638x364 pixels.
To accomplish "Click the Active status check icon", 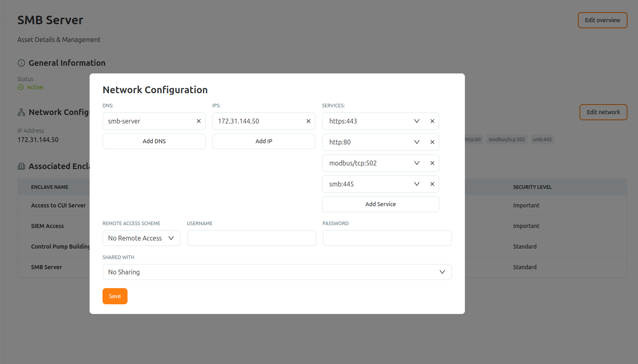I will [21, 87].
